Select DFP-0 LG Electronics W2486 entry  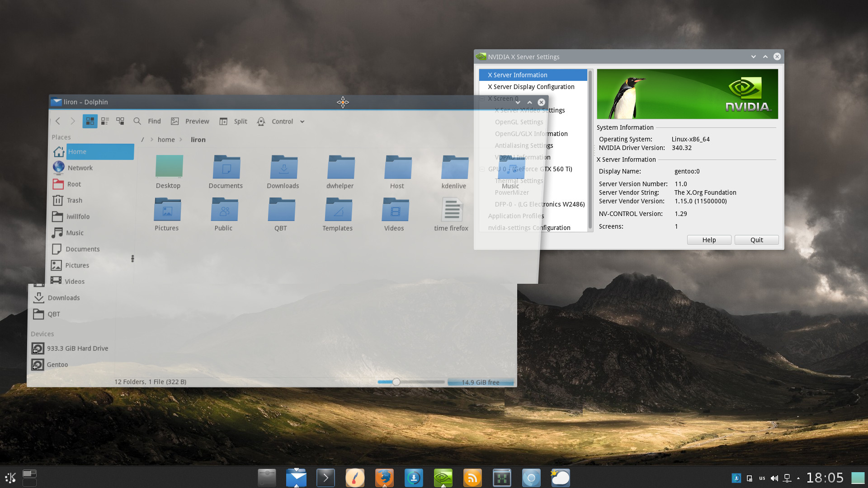click(540, 204)
